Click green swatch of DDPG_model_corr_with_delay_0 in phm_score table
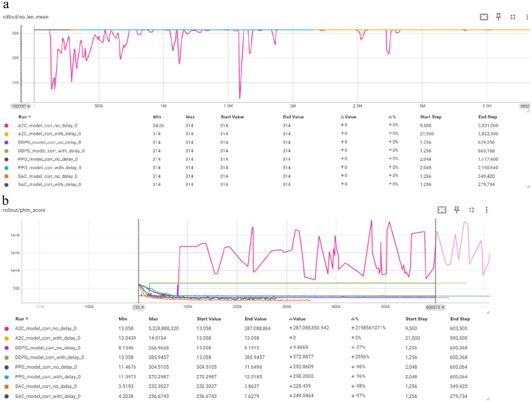The image size is (532, 402). (6, 358)
